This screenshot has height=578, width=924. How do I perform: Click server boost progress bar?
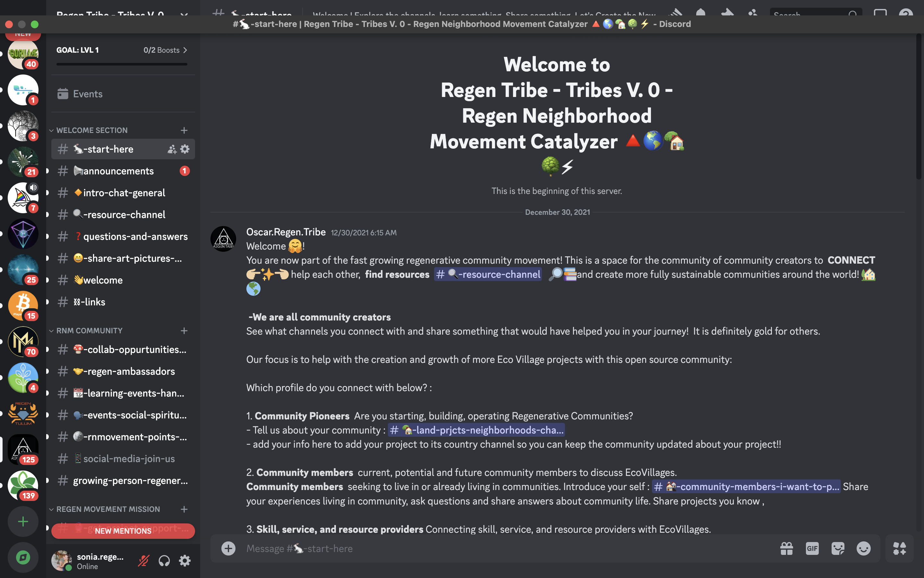tap(122, 64)
